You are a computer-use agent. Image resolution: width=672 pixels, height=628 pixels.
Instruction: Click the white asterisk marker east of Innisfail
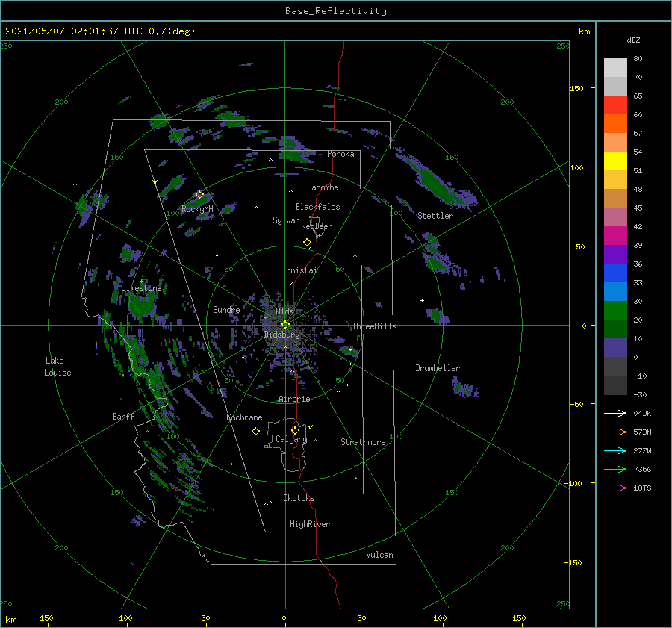(x=355, y=256)
